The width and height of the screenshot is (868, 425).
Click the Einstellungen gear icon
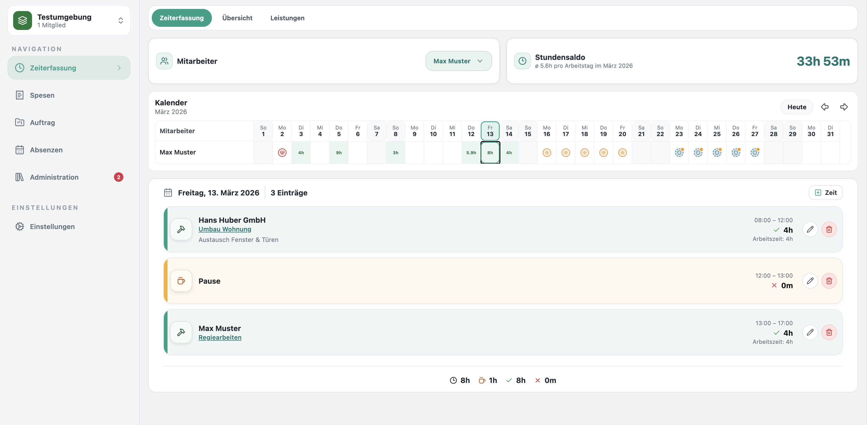19,226
